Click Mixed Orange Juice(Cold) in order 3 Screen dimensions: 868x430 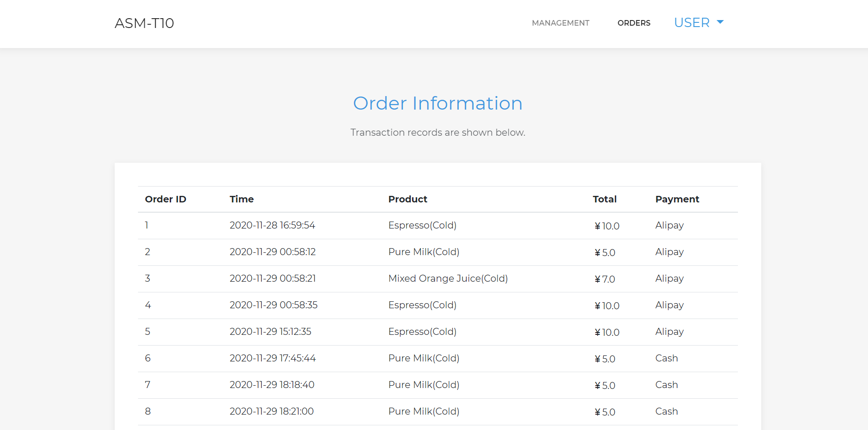[x=448, y=278]
